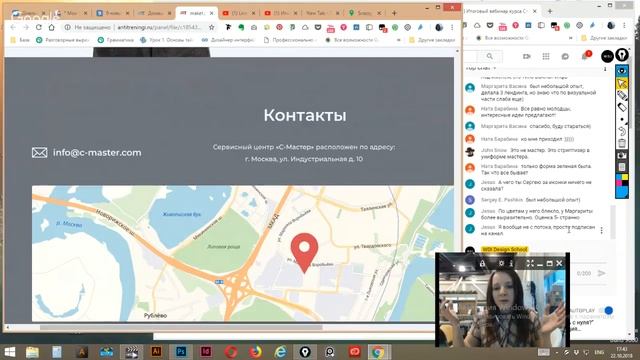
Task: Toggle the eye visibility icon in annotation toolbar
Action: pos(622,71)
